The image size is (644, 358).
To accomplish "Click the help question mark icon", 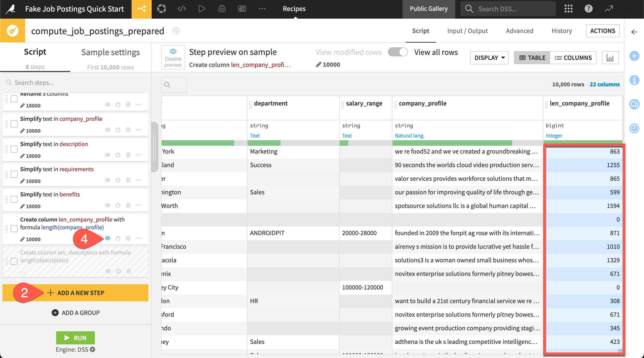I will click(x=588, y=8).
